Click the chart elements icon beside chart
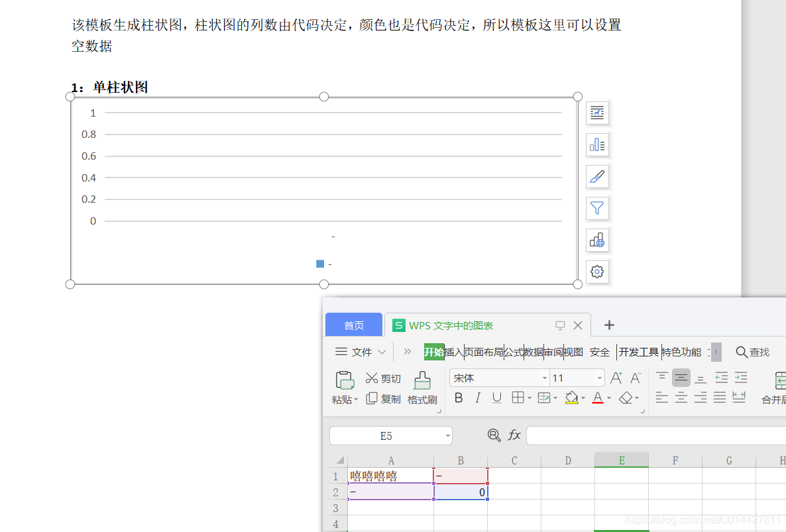 click(x=597, y=145)
